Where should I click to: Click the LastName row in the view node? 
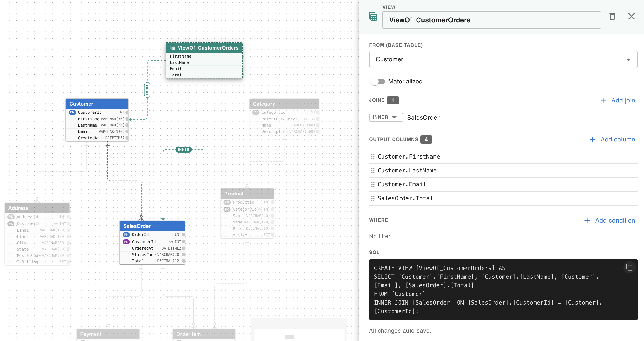[204, 62]
